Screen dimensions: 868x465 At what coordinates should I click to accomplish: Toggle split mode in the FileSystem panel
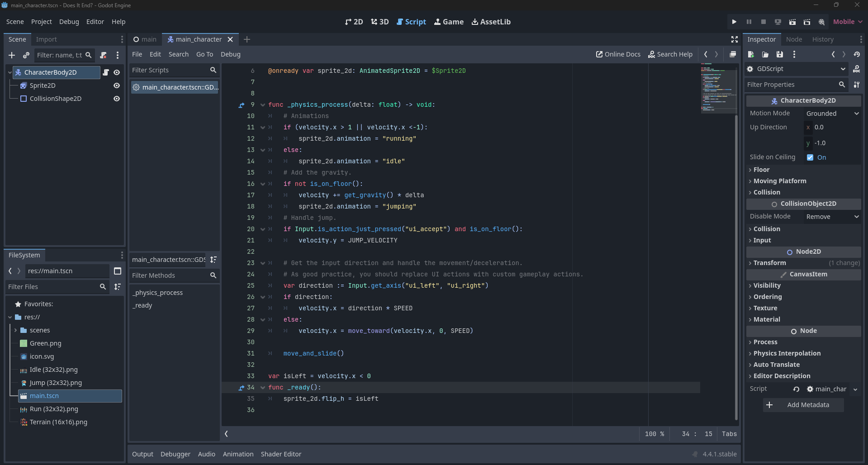pos(118,271)
